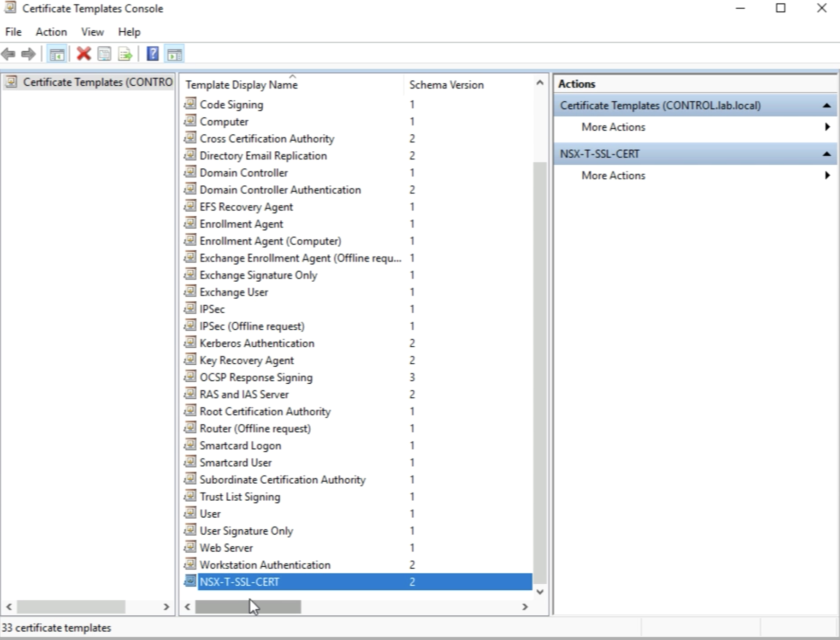
Task: Collapse the NSX-T-SSL-CERT actions section
Action: (x=827, y=154)
